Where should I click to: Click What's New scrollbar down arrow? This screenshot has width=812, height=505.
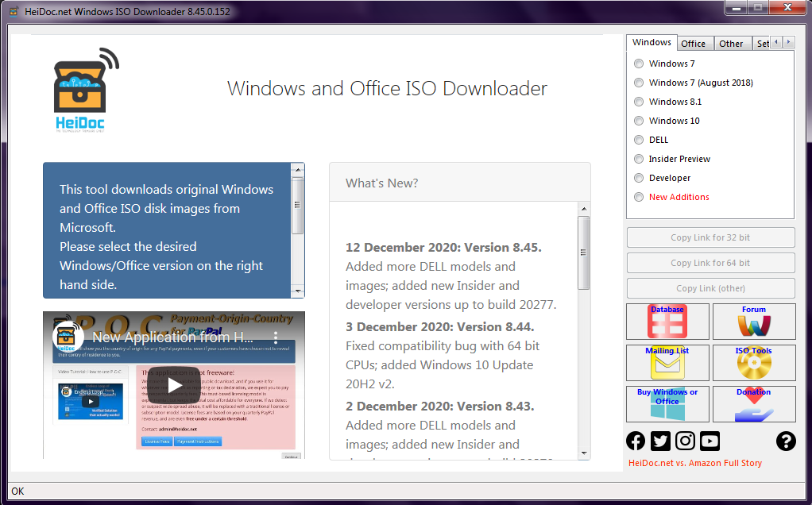coord(584,453)
